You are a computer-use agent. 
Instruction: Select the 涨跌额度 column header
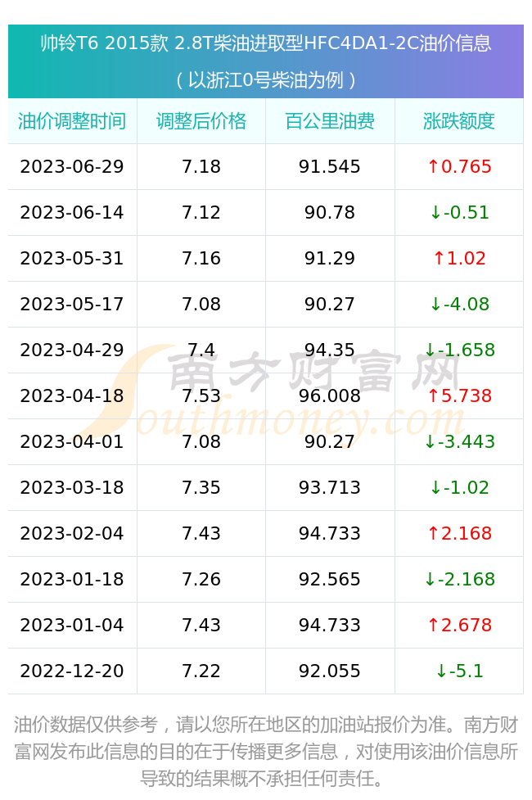459,121
